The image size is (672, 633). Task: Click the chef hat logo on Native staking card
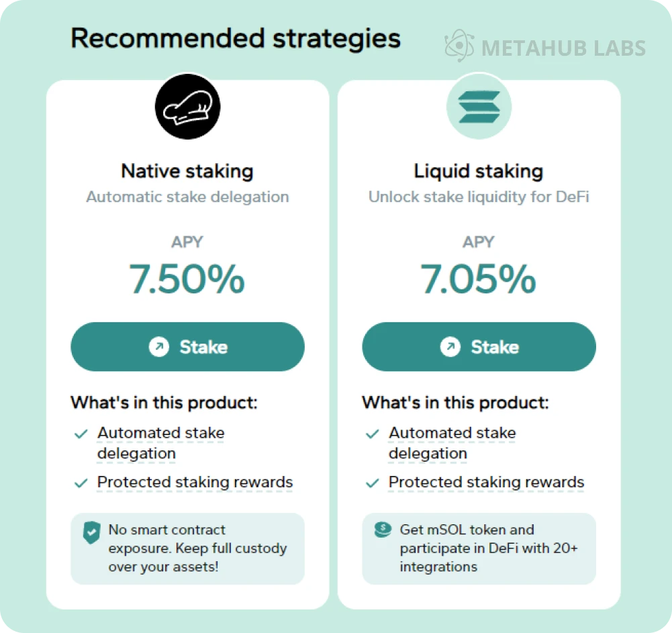point(187,107)
